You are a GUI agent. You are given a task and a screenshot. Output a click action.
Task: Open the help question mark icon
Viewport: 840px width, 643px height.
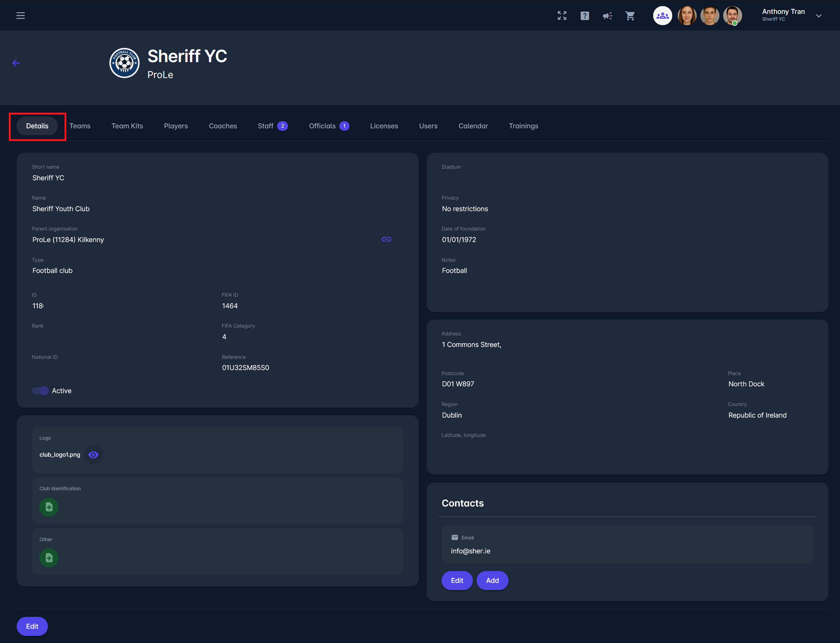pos(584,16)
